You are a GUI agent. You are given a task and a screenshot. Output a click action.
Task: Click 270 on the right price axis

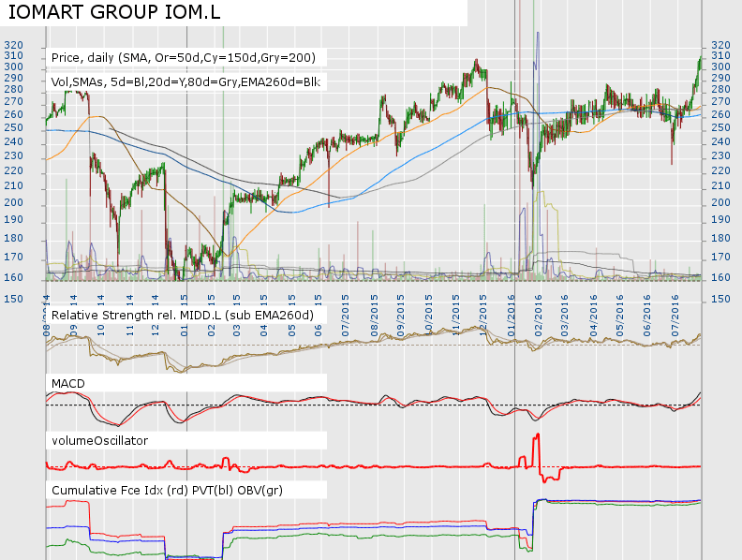[720, 102]
